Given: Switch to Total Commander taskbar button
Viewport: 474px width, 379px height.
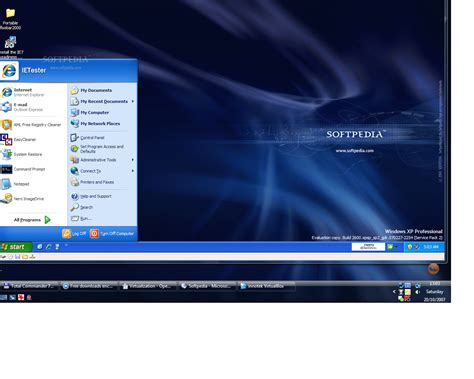Looking at the screenshot, I should (30, 286).
